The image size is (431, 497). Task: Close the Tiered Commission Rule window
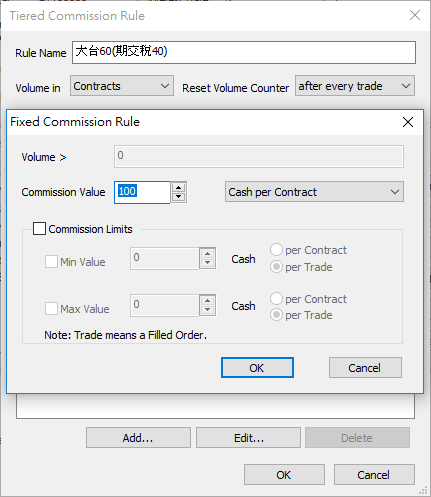(x=415, y=15)
